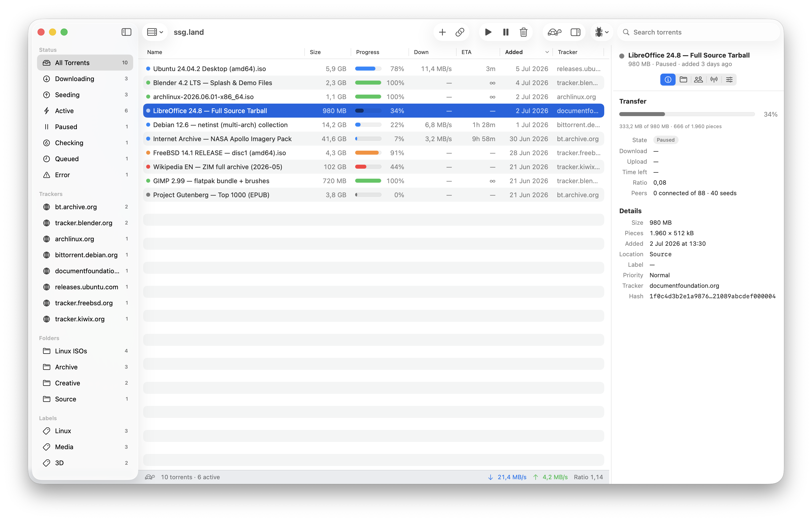Sort by ETA column header
The width and height of the screenshot is (812, 521).
(466, 52)
